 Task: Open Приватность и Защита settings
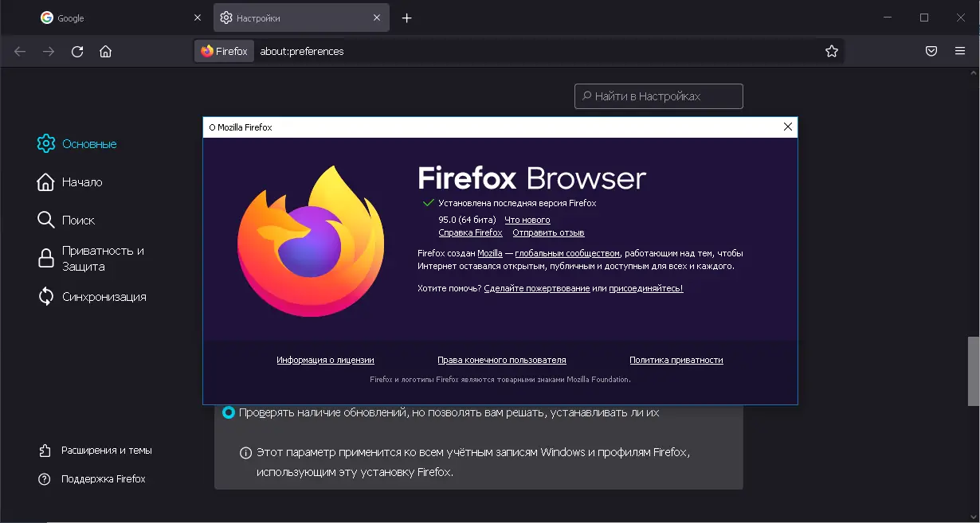coord(91,259)
